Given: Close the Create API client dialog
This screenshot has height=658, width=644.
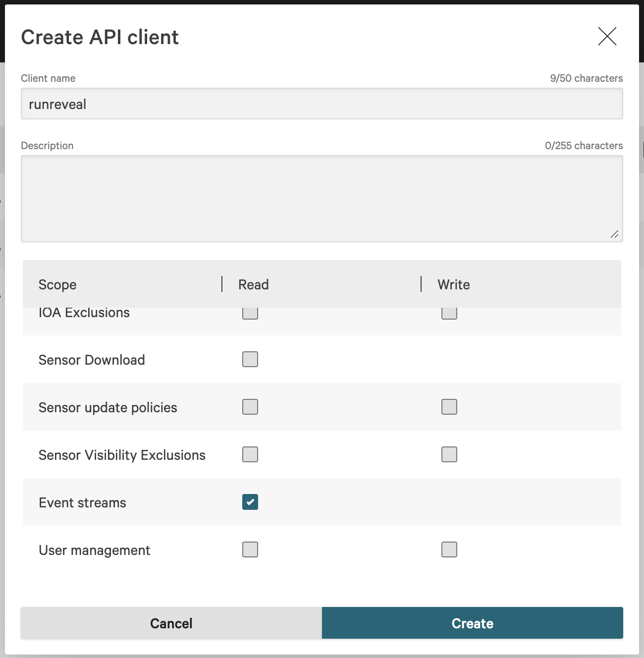Looking at the screenshot, I should (607, 36).
